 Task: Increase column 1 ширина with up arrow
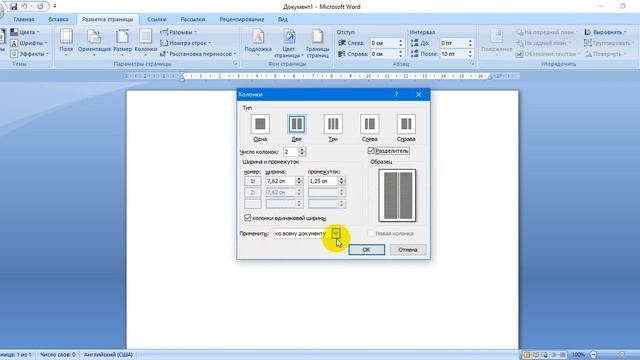(299, 179)
